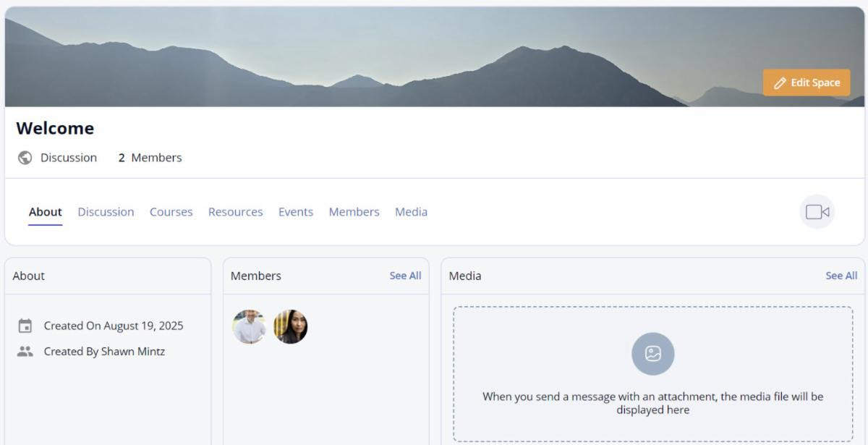The image size is (868, 445).
Task: Click the Welcome space title
Action: pyautogui.click(x=55, y=128)
